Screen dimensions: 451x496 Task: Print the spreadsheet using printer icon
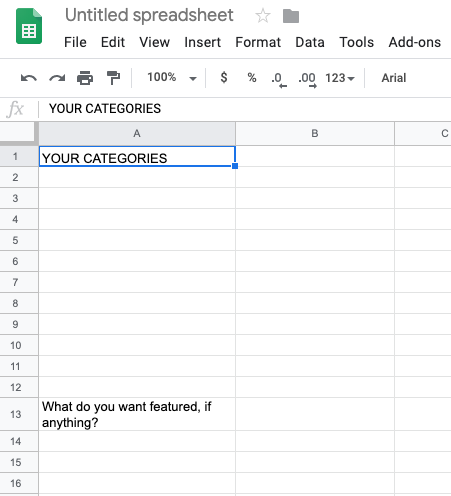coord(85,78)
